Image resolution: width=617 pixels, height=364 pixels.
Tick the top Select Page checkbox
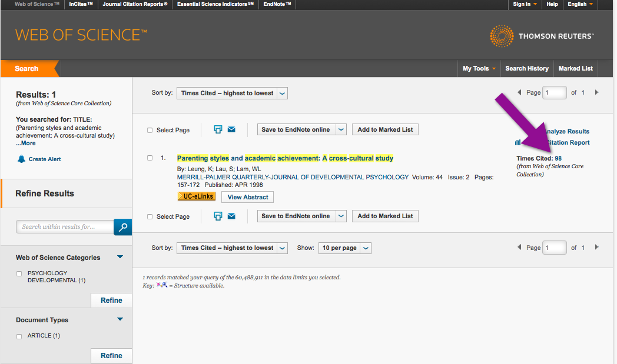coord(150,130)
